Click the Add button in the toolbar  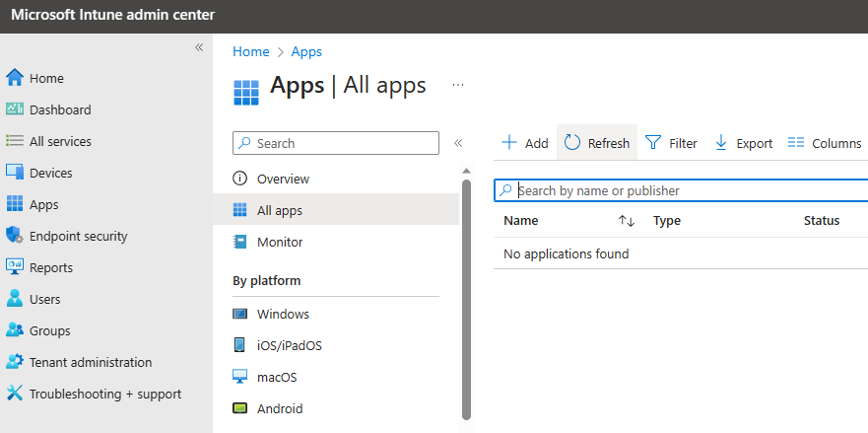tap(524, 143)
